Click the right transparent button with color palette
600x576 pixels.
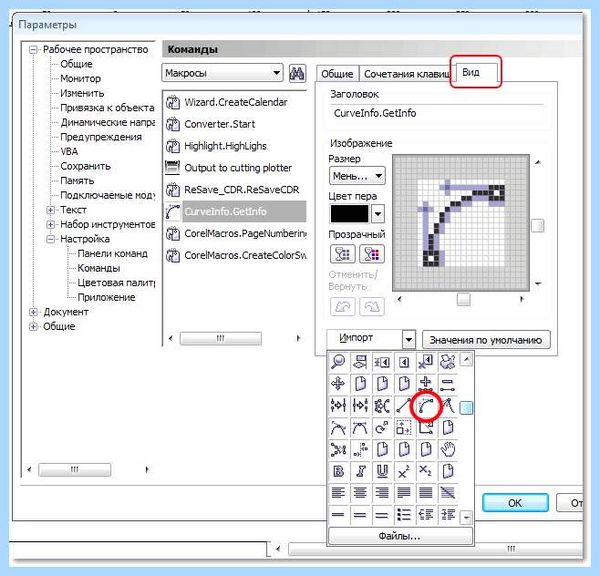(x=372, y=254)
